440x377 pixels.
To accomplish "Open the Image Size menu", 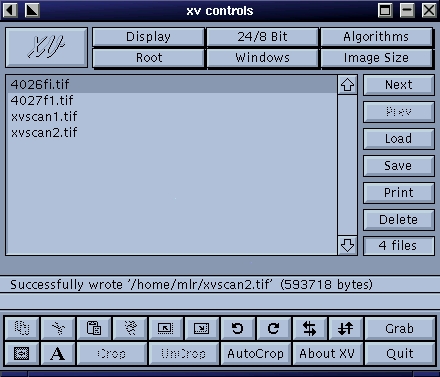I will [376, 58].
